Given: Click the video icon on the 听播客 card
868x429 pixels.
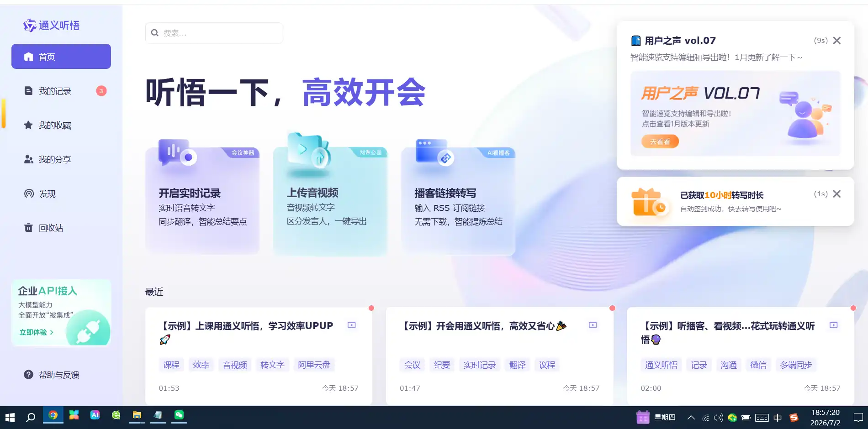Looking at the screenshot, I should point(834,325).
